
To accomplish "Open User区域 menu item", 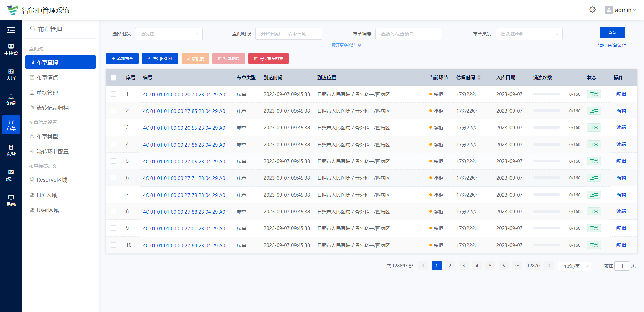I will 61,210.
